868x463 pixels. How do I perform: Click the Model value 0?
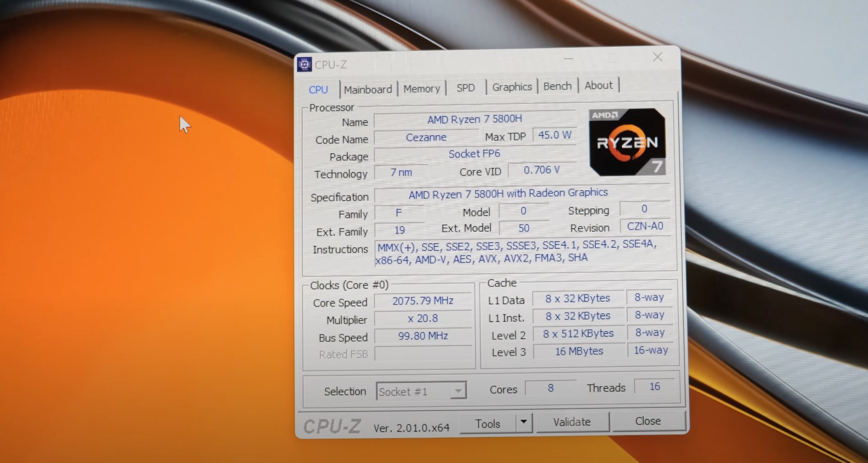tap(523, 210)
